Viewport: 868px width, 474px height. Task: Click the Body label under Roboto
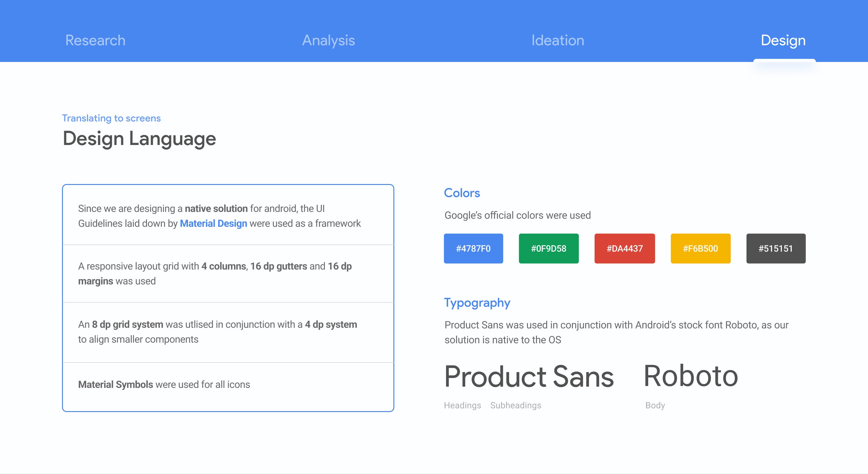(x=655, y=405)
